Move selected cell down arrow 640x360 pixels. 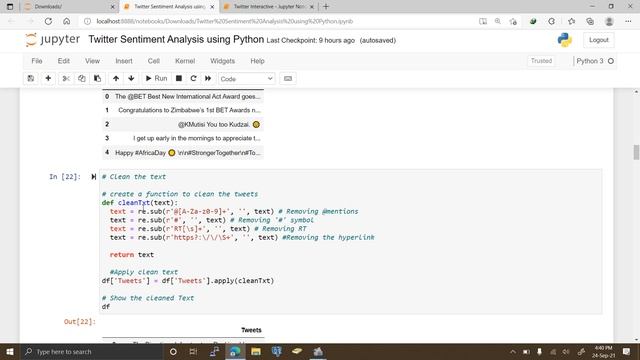tap(131, 78)
